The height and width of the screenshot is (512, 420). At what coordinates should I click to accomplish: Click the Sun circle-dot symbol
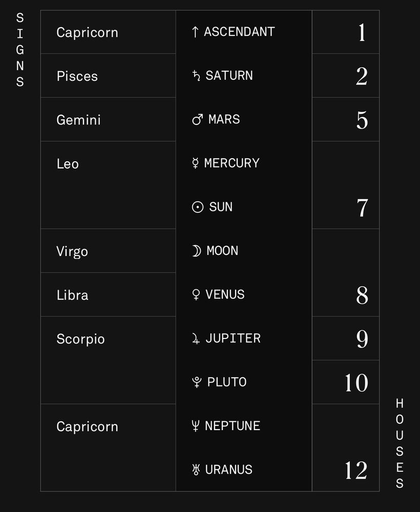pyautogui.click(x=198, y=207)
